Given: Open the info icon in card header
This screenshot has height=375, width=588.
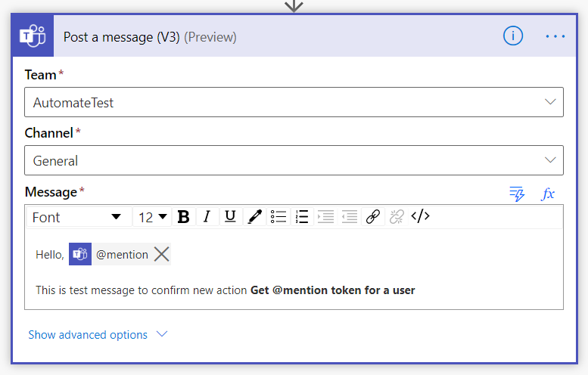Looking at the screenshot, I should click(512, 36).
